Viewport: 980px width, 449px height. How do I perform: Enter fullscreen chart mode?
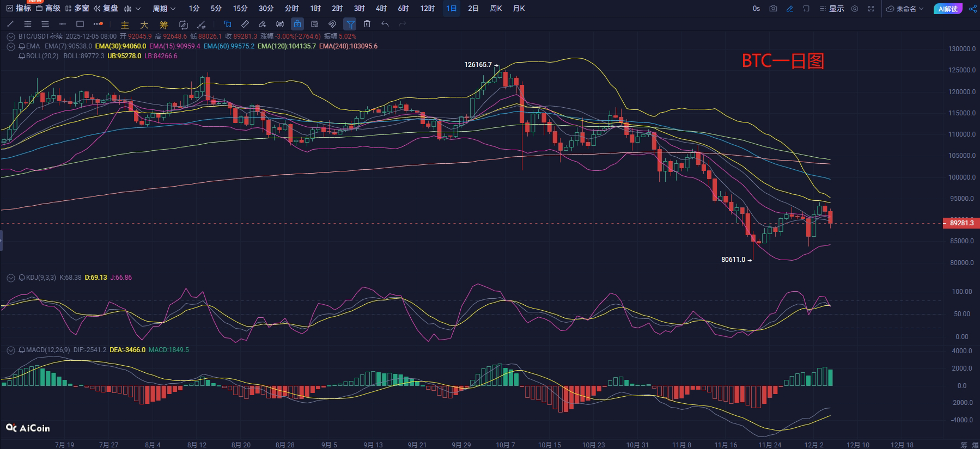tap(871, 9)
